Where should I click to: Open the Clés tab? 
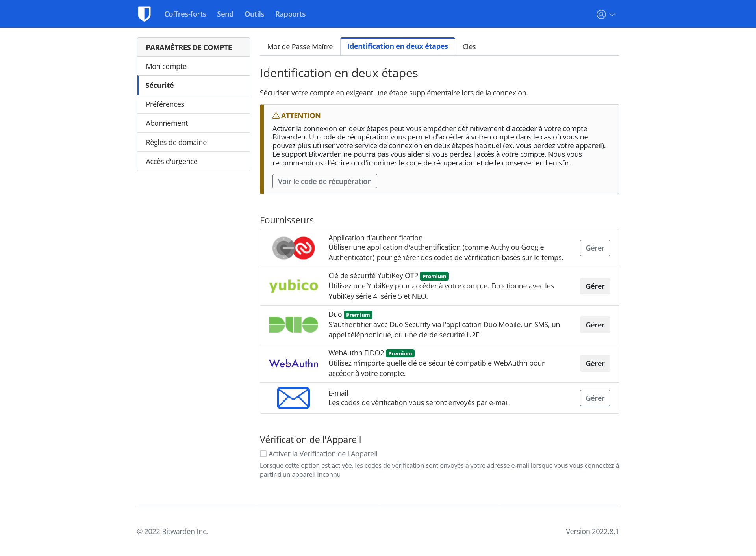click(x=469, y=46)
